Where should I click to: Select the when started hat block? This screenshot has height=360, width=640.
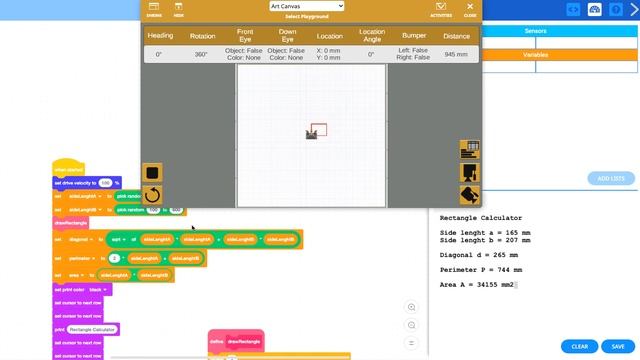[68, 169]
